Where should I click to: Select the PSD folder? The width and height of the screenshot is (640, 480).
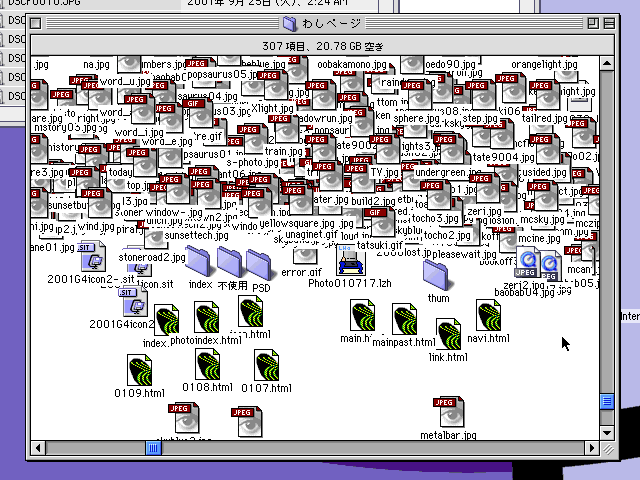[x=259, y=265]
